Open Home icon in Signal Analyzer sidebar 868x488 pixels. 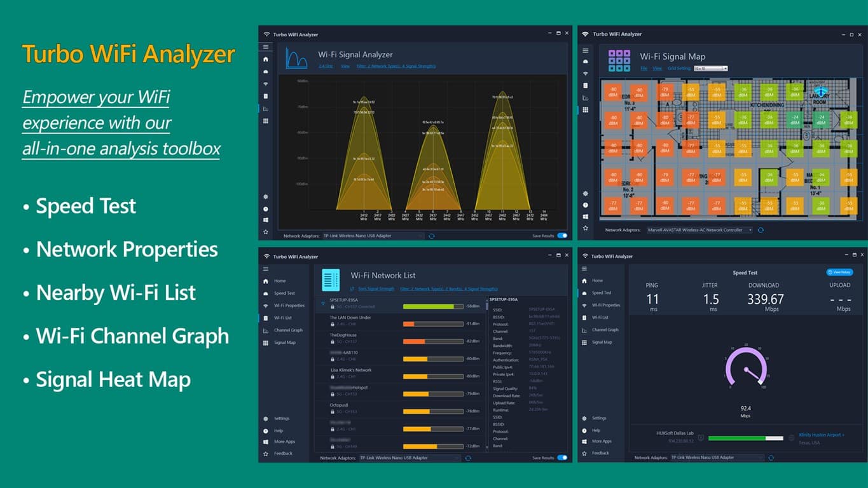(x=266, y=59)
